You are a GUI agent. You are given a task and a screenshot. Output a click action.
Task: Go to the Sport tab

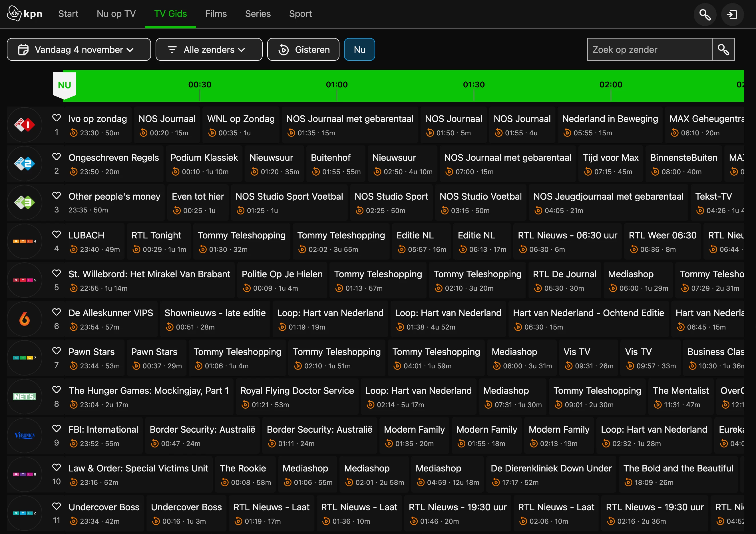point(300,14)
